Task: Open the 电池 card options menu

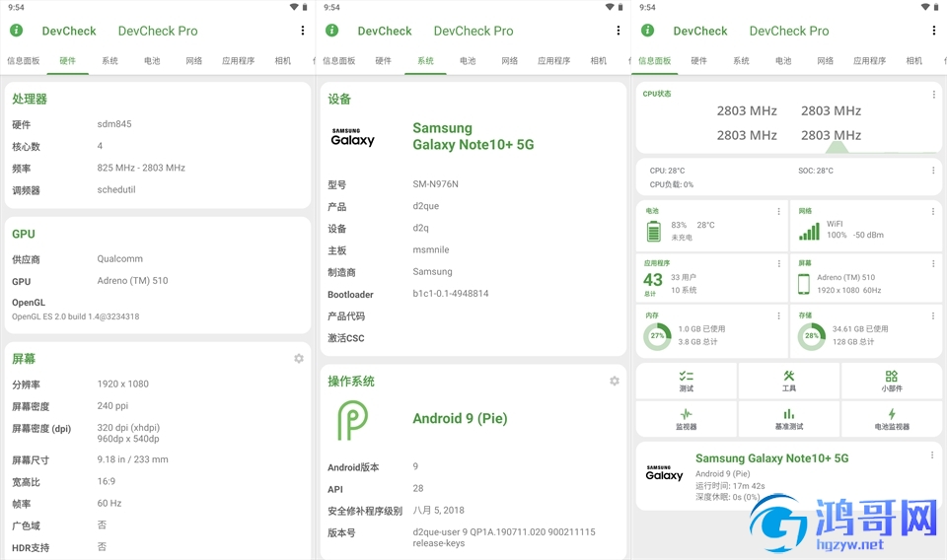Action: [778, 211]
